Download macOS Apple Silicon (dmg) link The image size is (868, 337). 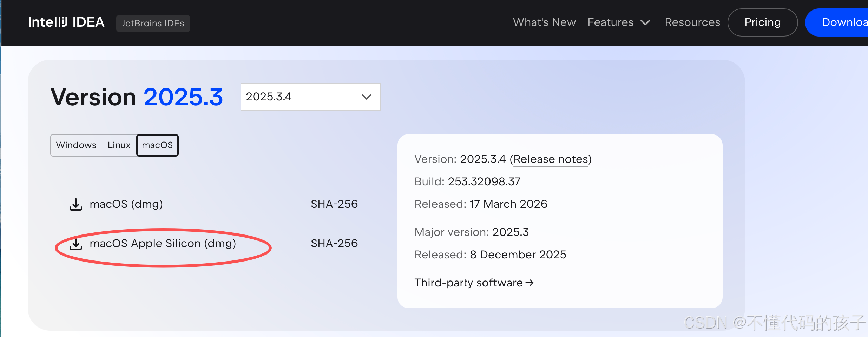pos(163,243)
